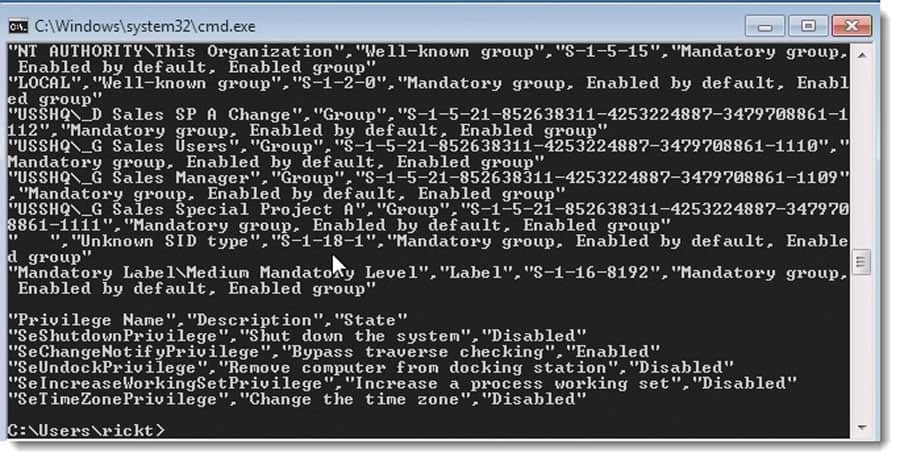Click the "SeShutdownPrivilege" text

point(119,336)
